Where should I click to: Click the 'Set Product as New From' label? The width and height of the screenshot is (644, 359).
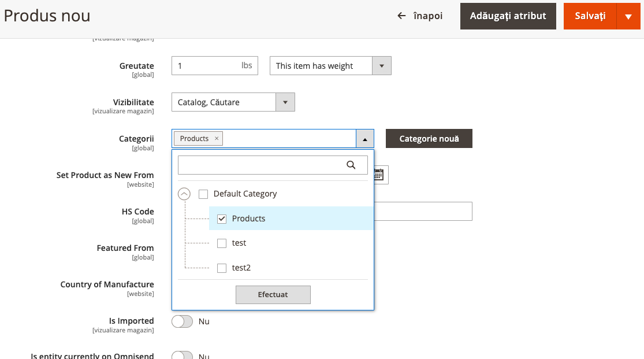[x=105, y=175]
